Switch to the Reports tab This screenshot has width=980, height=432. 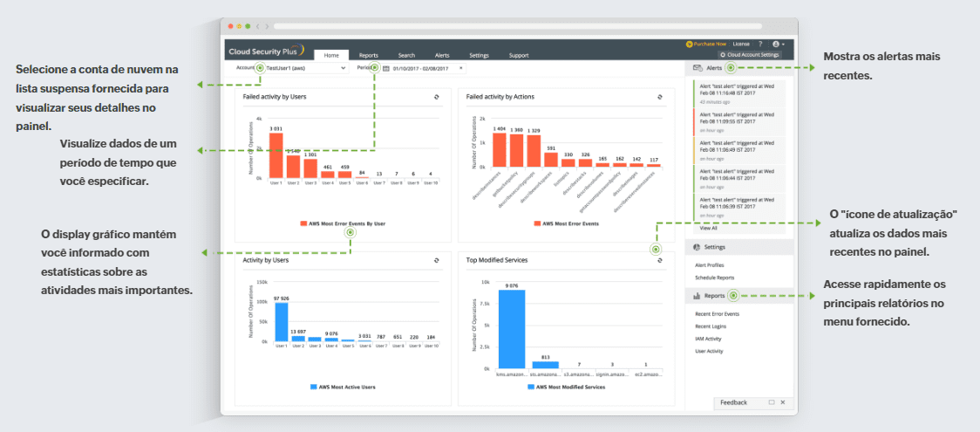pyautogui.click(x=368, y=55)
